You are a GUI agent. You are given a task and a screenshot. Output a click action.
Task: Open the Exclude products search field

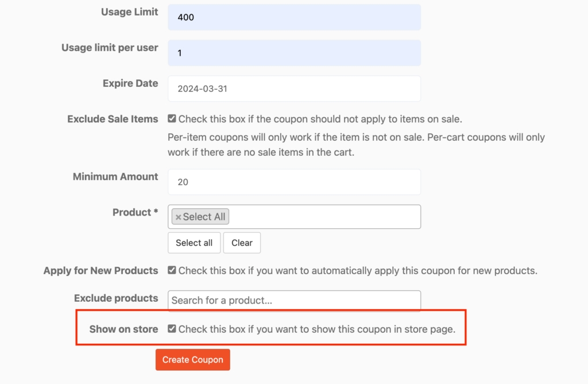tap(294, 300)
